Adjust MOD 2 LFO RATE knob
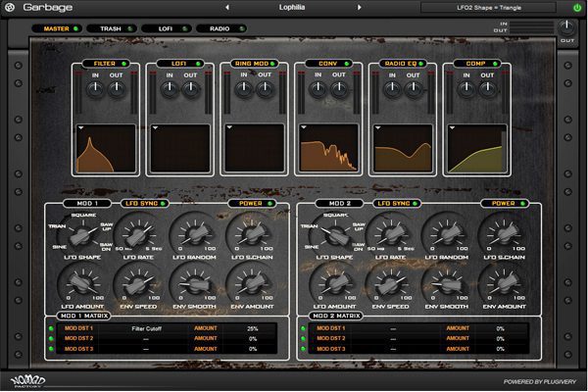The image size is (588, 392). point(390,235)
